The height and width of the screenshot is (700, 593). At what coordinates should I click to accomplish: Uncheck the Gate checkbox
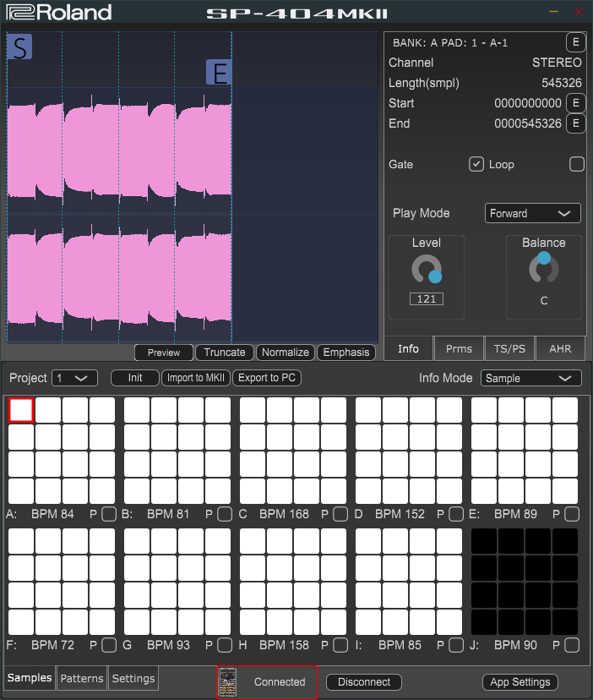476,164
